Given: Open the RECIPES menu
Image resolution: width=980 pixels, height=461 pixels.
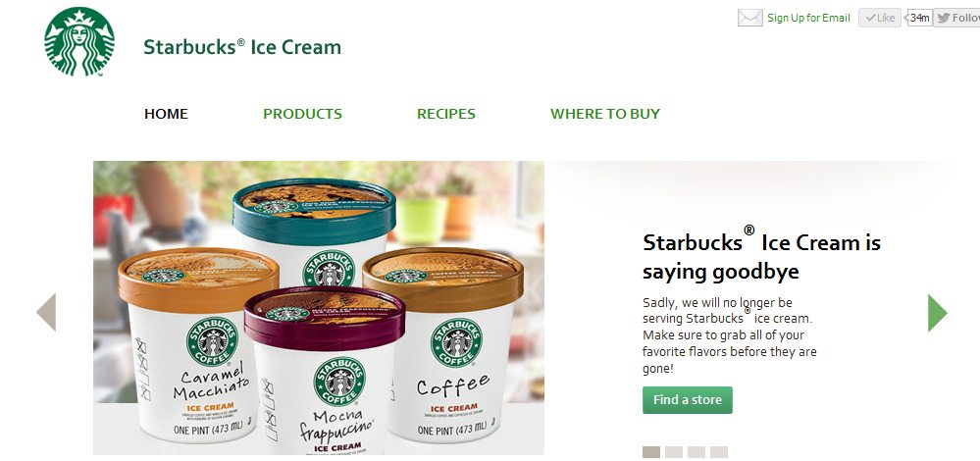Looking at the screenshot, I should (x=446, y=114).
